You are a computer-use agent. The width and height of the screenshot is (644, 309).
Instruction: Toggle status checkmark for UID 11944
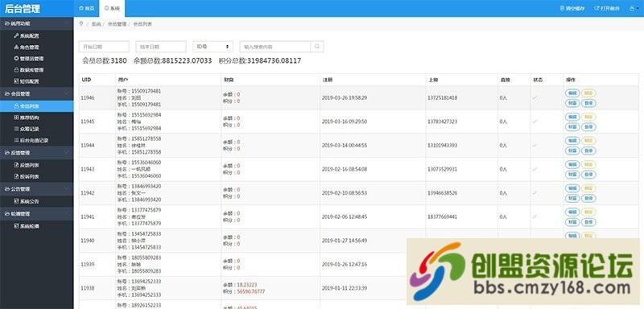coord(535,146)
